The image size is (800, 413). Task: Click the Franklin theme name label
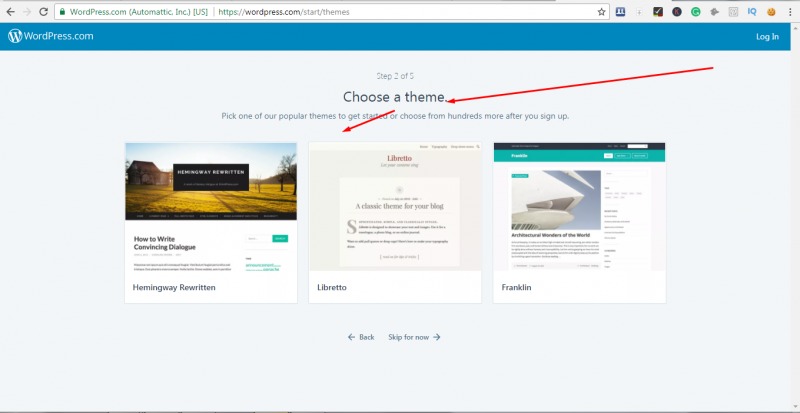pyautogui.click(x=516, y=287)
